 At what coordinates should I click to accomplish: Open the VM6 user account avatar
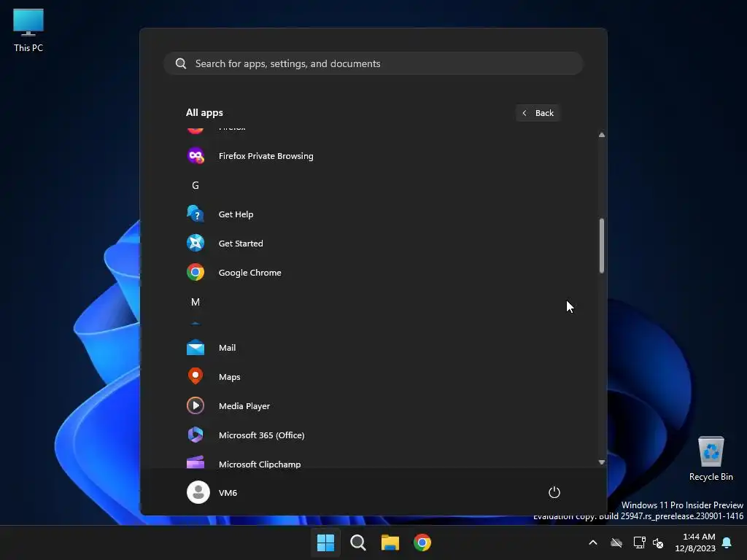[198, 492]
